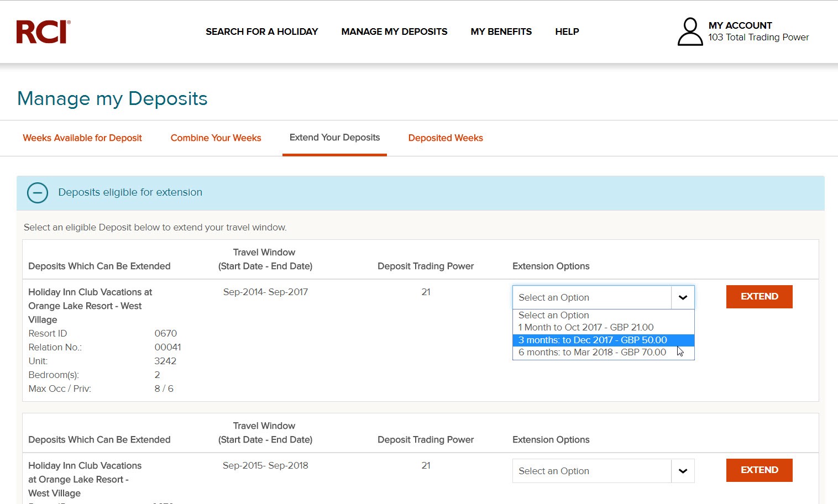Click Trading Power value 21 for the Sep-2015 deposit
The height and width of the screenshot is (504, 838).
pos(426,465)
